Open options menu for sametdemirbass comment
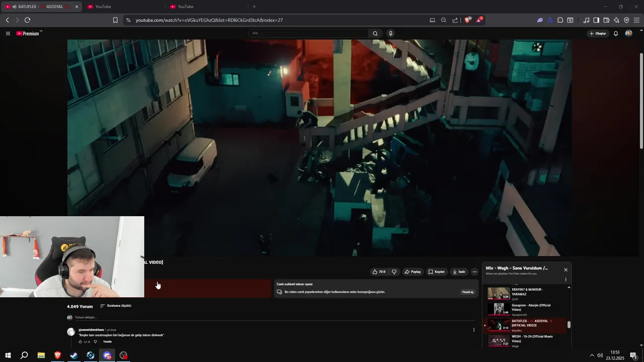 [x=473, y=330]
